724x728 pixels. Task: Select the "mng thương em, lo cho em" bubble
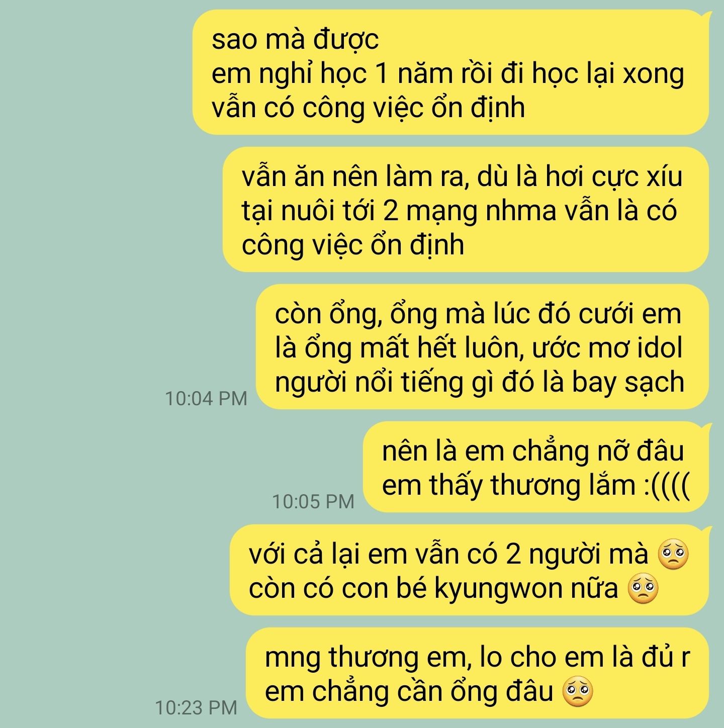coord(478,673)
